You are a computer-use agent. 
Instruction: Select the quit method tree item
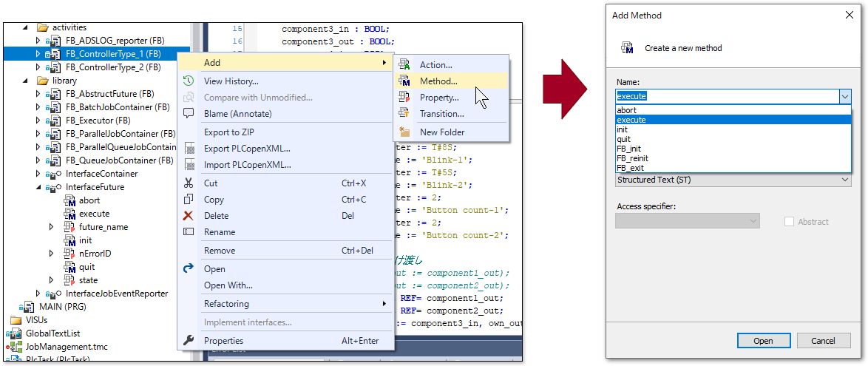87,267
